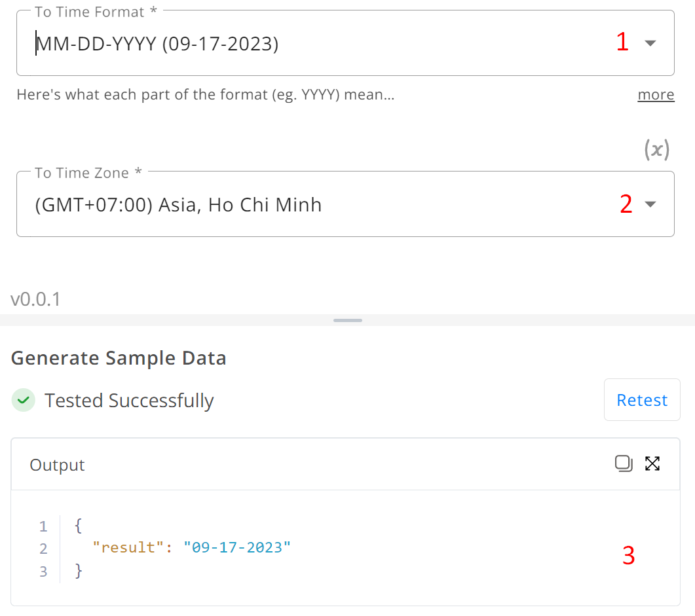Click line number 2 in output
The image size is (695, 616).
click(x=43, y=549)
